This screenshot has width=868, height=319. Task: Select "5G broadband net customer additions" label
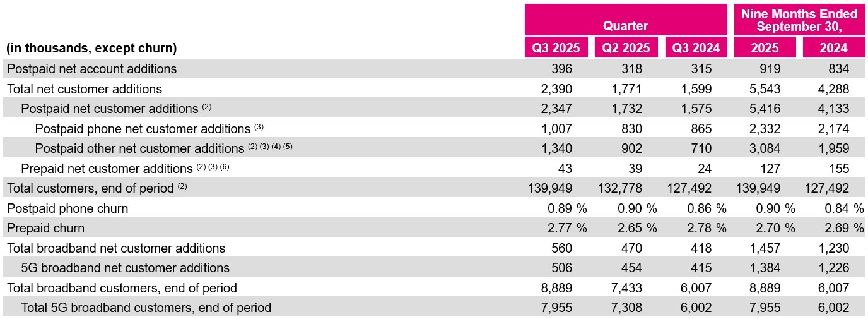click(x=126, y=268)
